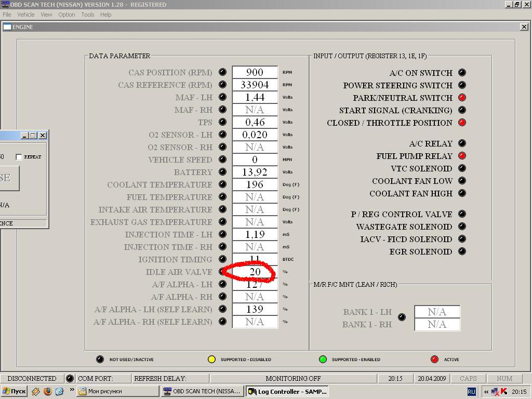Toggle the BATTERY indicator light
532x399 pixels.
[x=222, y=171]
